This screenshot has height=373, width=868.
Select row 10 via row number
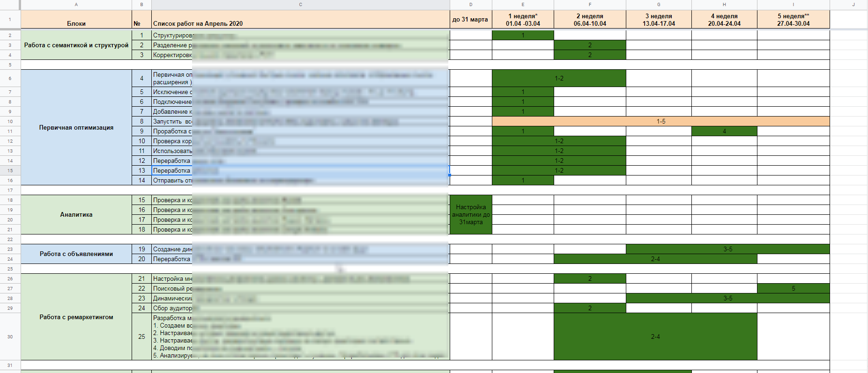(x=10, y=122)
